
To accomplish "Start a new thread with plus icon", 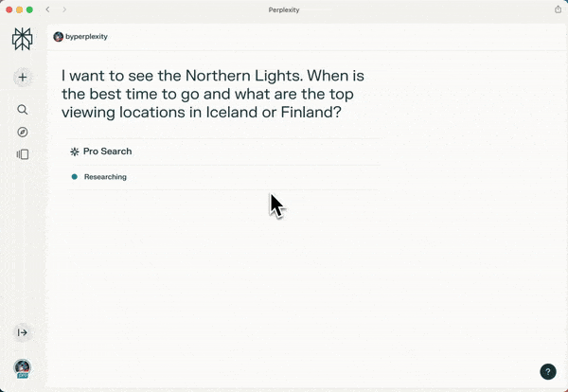I will tap(23, 77).
